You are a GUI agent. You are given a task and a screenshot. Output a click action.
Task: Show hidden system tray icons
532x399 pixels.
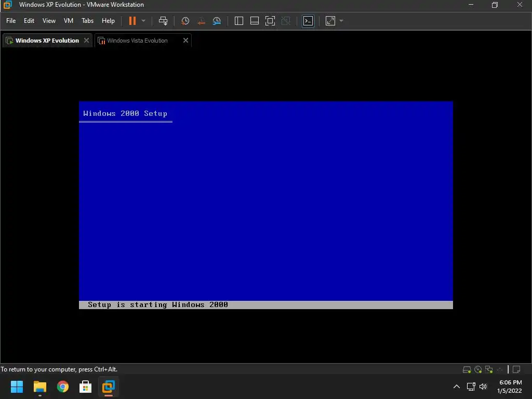(457, 387)
